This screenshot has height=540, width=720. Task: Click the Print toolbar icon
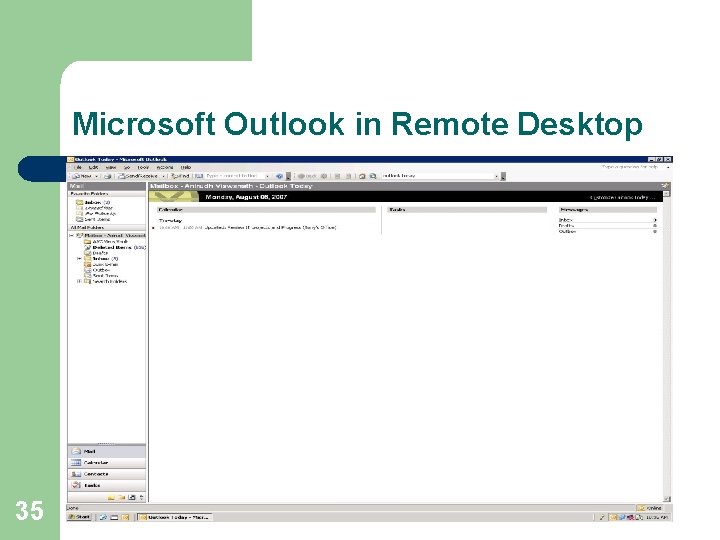107,176
